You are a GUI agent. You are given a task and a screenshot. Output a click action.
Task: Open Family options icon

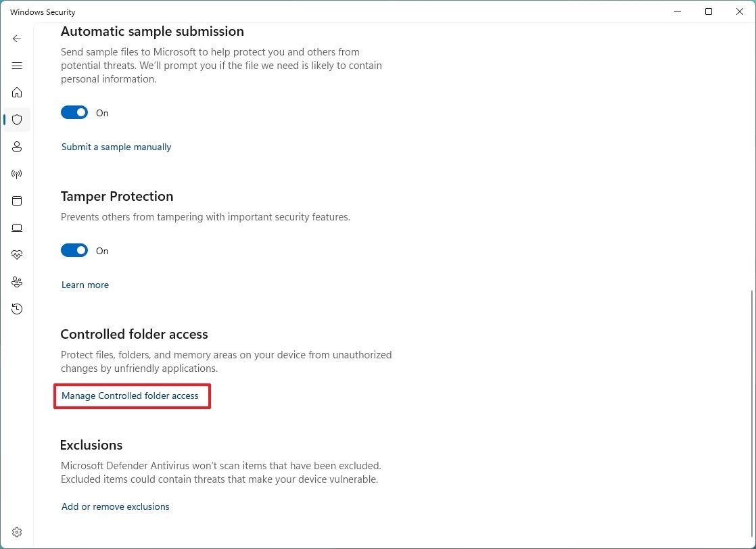coord(17,282)
